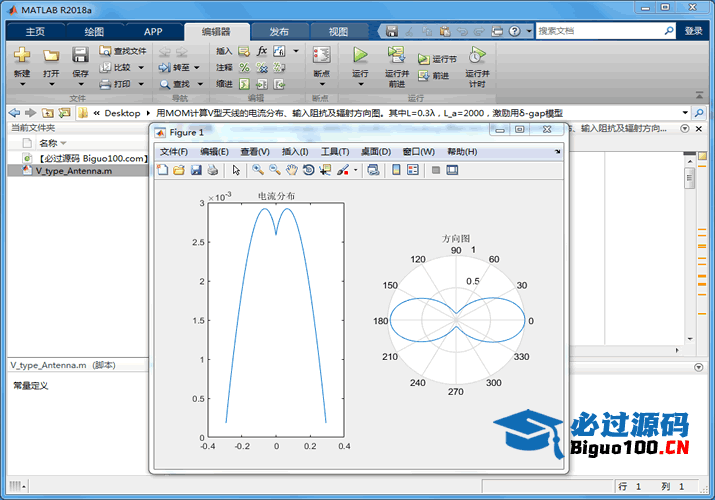
Task: Open the 文件(F) menu in Figure 1
Action: coord(174,151)
